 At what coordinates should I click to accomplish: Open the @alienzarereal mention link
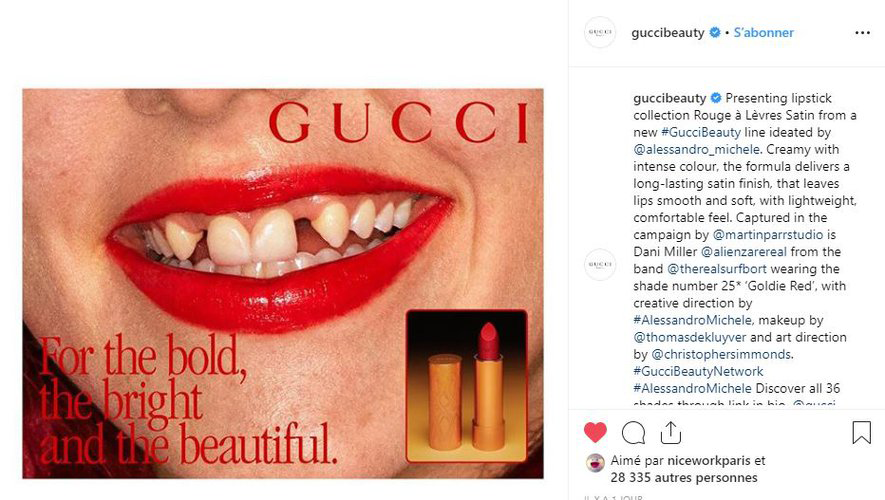[744, 252]
